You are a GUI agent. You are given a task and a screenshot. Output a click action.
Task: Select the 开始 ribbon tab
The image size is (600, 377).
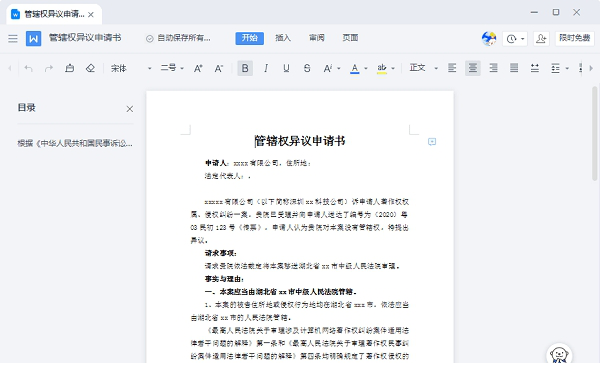(x=249, y=38)
